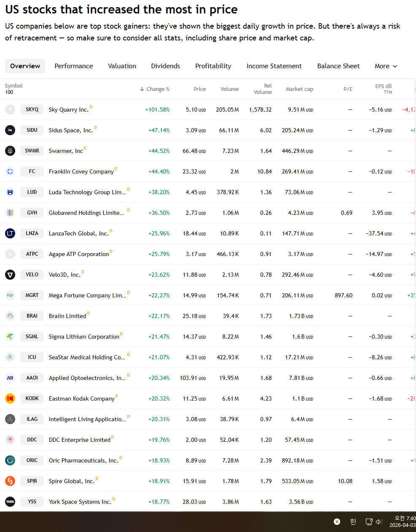Open the SIDU ticker badge
Viewport: 416px width, 532px height.
[x=32, y=130]
